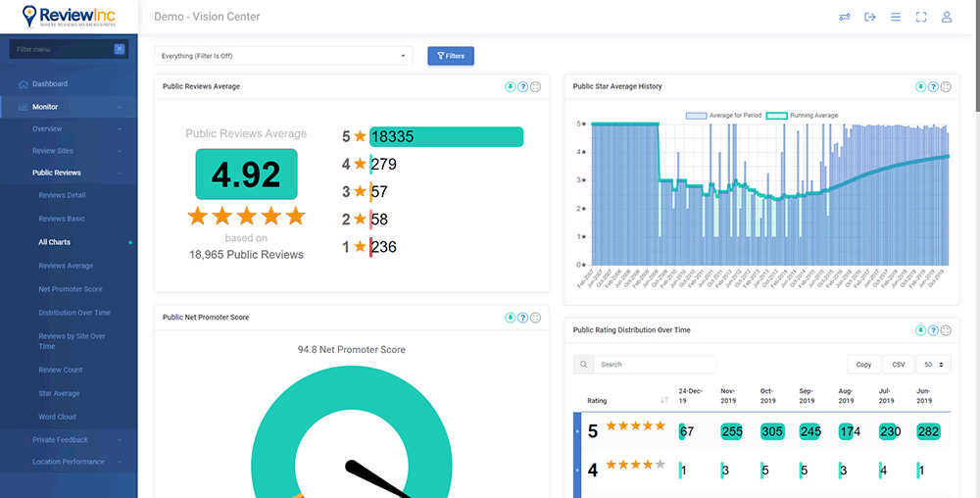The image size is (980, 498).
Task: Click the table Search input field
Action: point(655,365)
